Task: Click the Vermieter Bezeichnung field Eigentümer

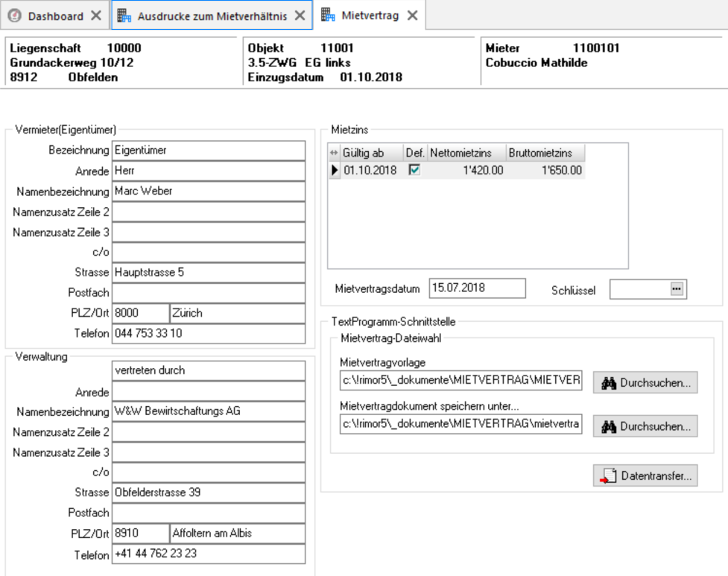Action: coord(209,151)
